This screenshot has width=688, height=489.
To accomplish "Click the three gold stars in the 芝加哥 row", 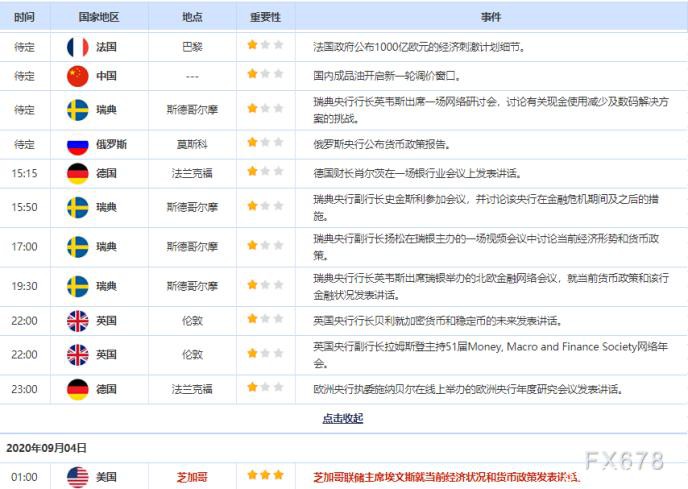I will (x=265, y=475).
